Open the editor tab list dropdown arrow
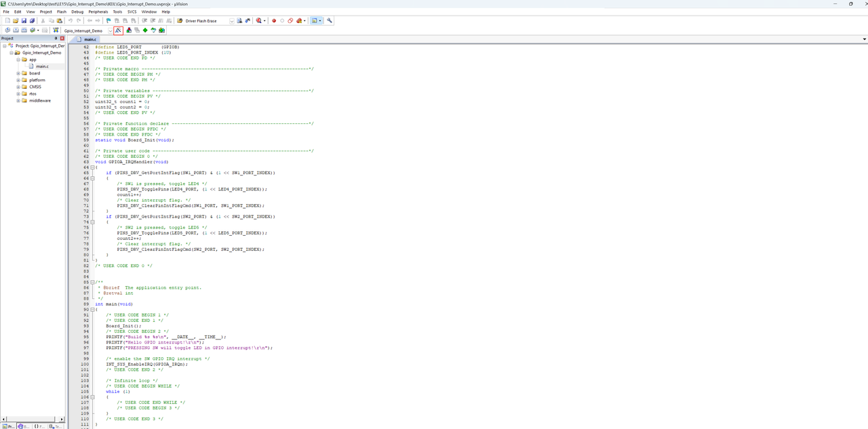Screen dimensions: 868x429 click(x=864, y=39)
